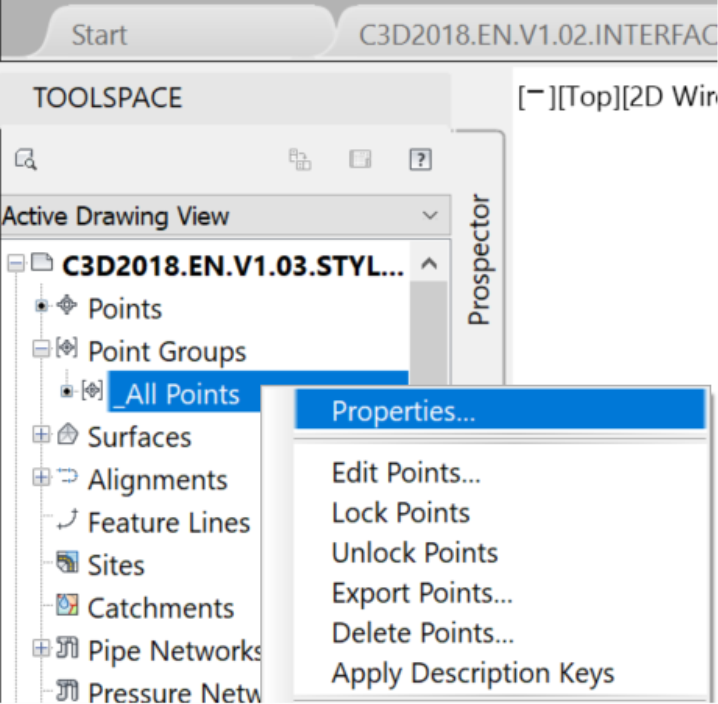Open Toolspace help question mark icon

click(420, 159)
